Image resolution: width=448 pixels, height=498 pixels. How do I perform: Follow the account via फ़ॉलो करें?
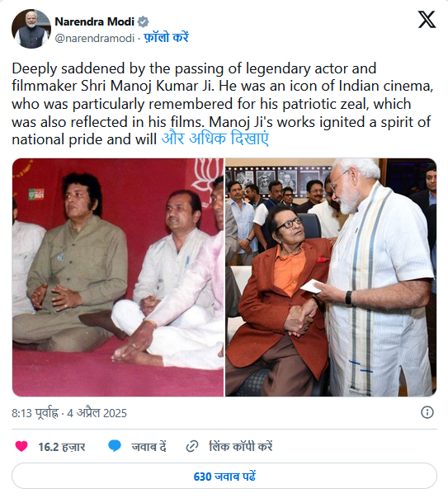(166, 38)
